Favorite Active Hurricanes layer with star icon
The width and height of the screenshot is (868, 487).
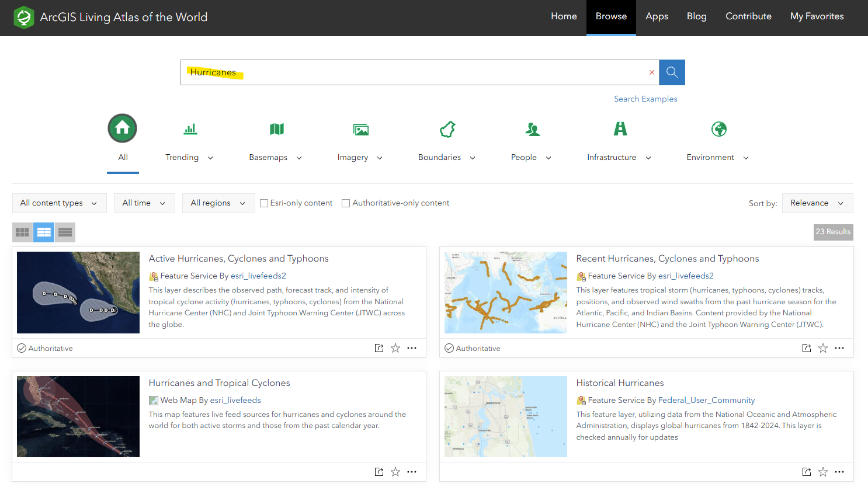(x=395, y=348)
